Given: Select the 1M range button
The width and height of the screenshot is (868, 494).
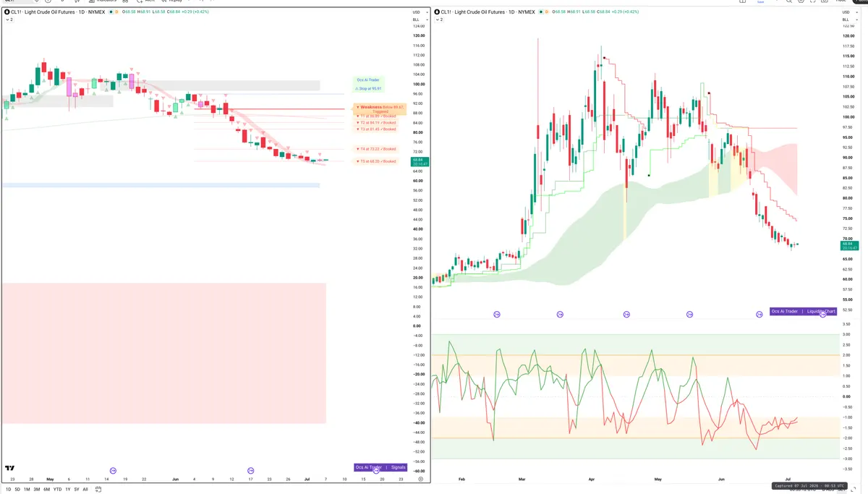Looking at the screenshot, I should (27, 489).
